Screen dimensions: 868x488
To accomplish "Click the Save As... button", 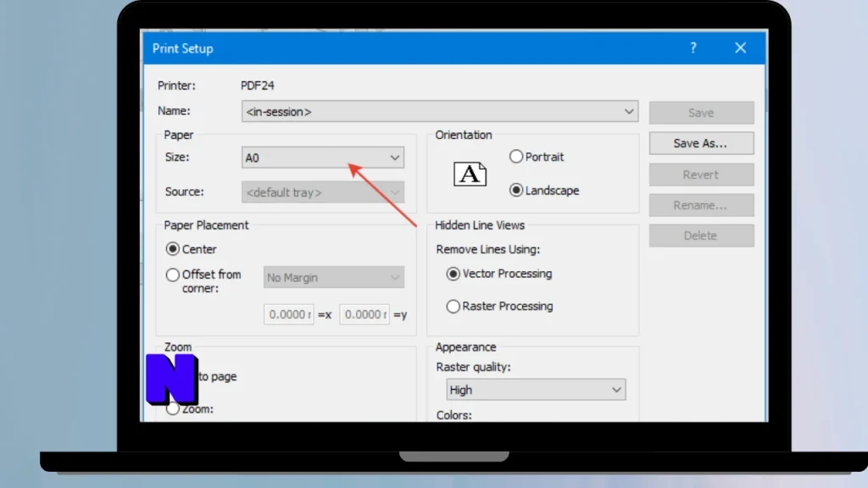I will coord(701,143).
